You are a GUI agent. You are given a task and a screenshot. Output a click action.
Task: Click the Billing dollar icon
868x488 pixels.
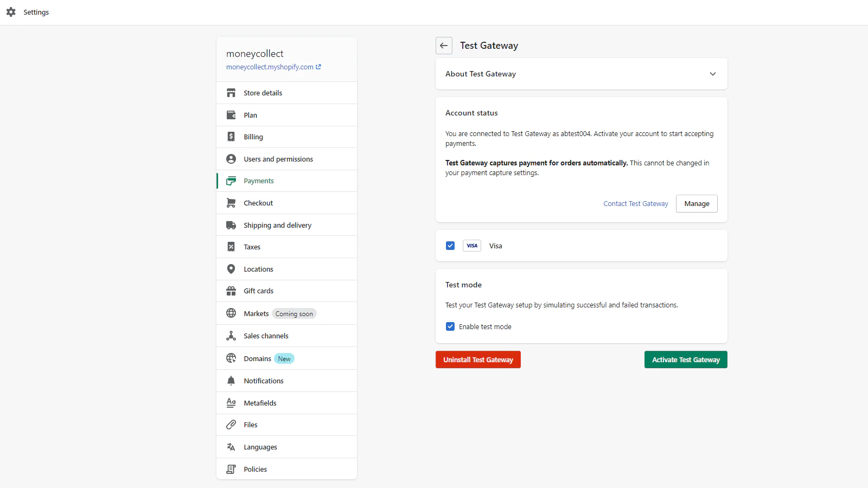click(x=231, y=137)
